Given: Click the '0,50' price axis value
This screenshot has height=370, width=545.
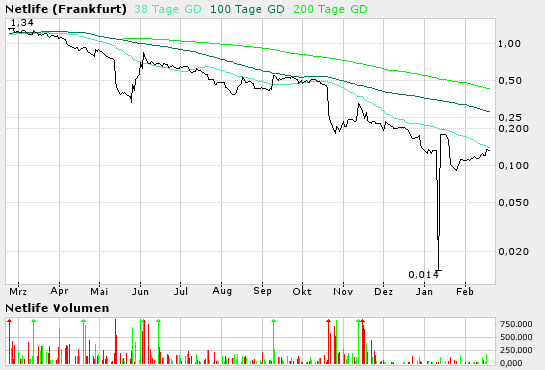Looking at the screenshot, I should (x=510, y=81).
